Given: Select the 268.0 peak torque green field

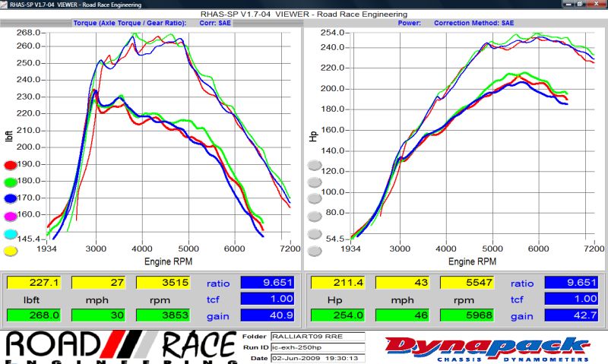Looking at the screenshot, I should 33,315.
